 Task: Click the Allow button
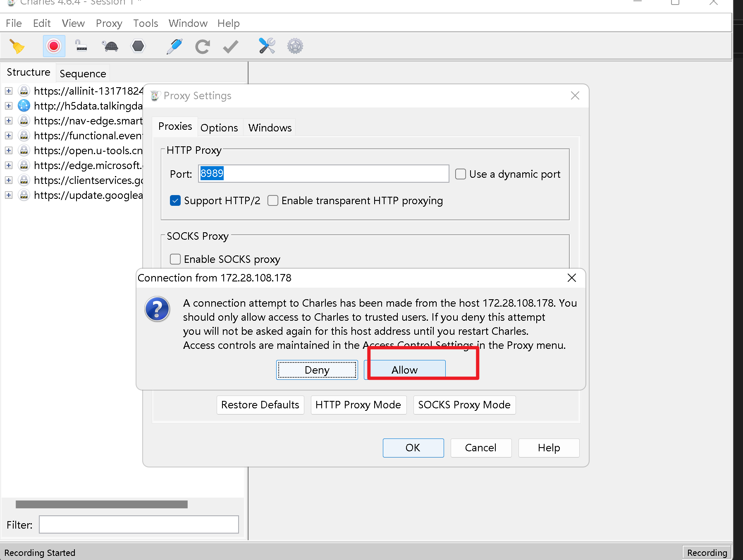click(405, 370)
